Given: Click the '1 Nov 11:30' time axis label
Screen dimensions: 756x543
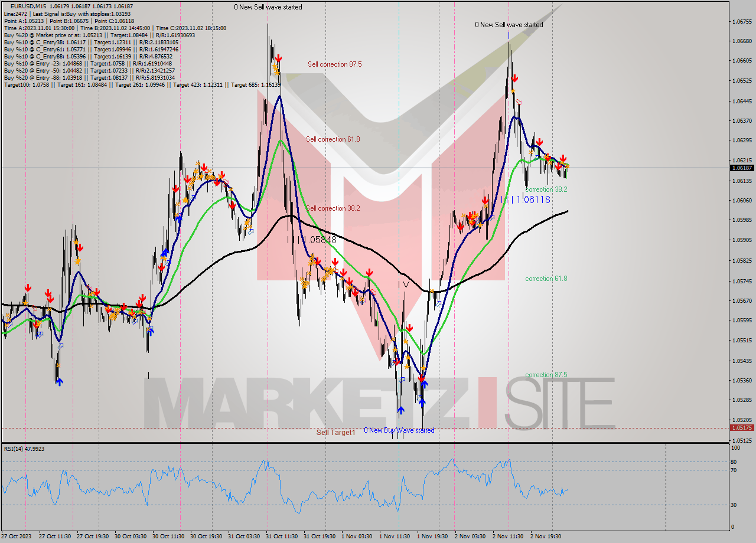Looking at the screenshot, I should point(394,537).
